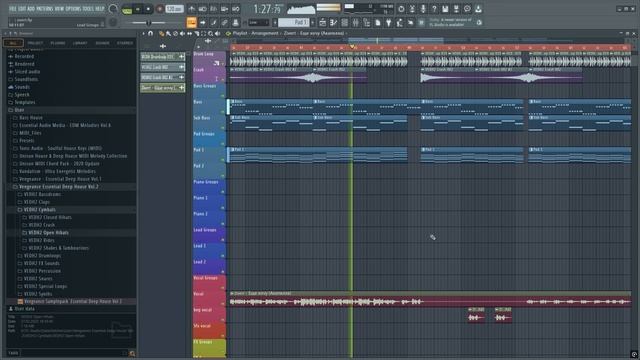The image size is (640, 360).
Task: Click the 120 tempo field
Action: [175, 9]
